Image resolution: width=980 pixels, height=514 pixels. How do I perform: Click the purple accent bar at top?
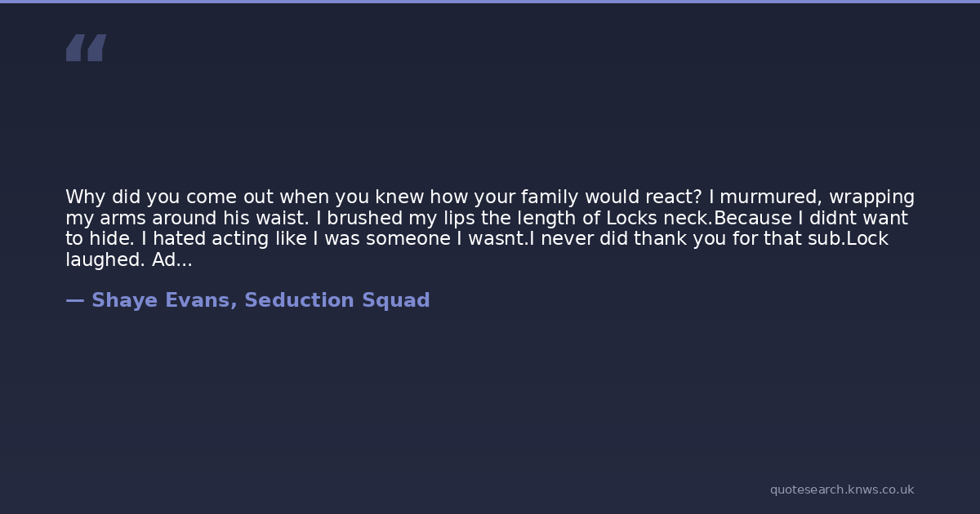click(x=490, y=2)
